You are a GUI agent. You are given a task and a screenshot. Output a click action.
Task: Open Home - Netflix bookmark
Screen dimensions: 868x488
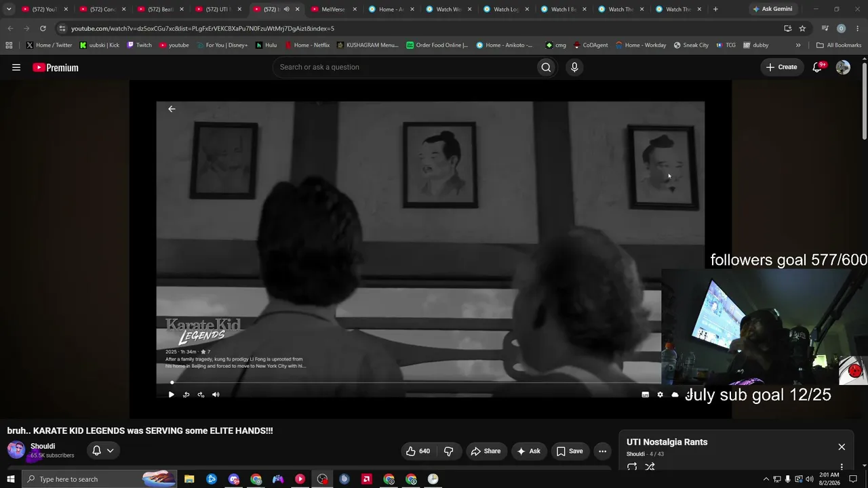pyautogui.click(x=307, y=45)
